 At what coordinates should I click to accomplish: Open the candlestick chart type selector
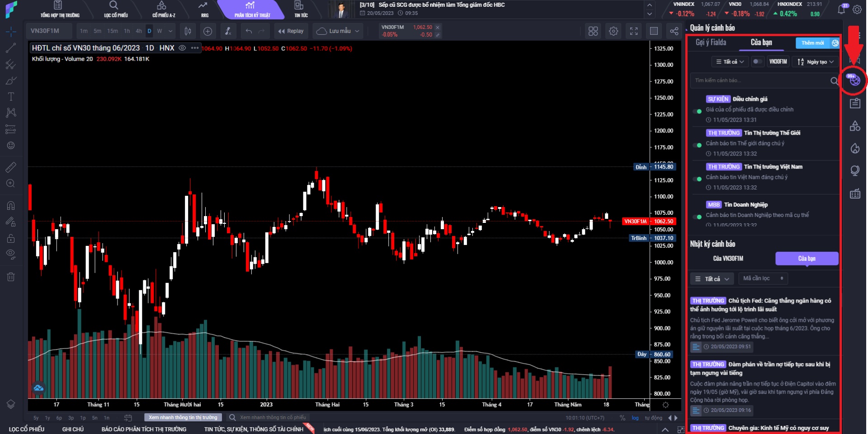point(188,31)
